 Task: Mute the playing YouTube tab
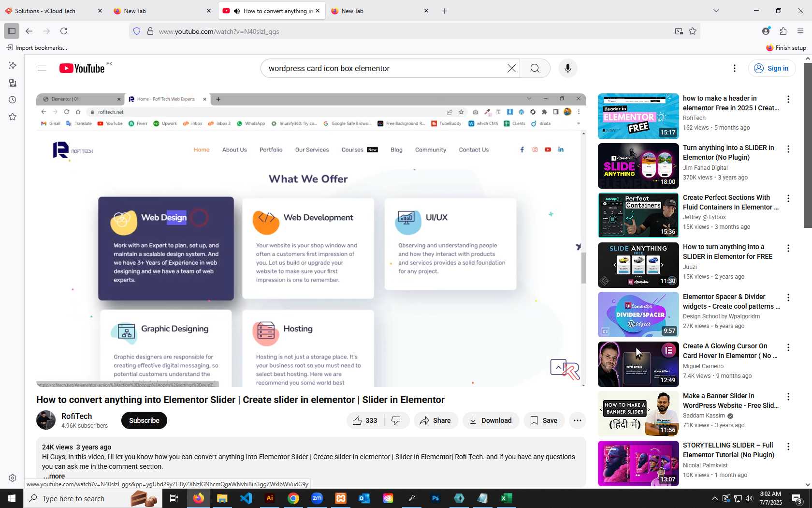pyautogui.click(x=237, y=11)
